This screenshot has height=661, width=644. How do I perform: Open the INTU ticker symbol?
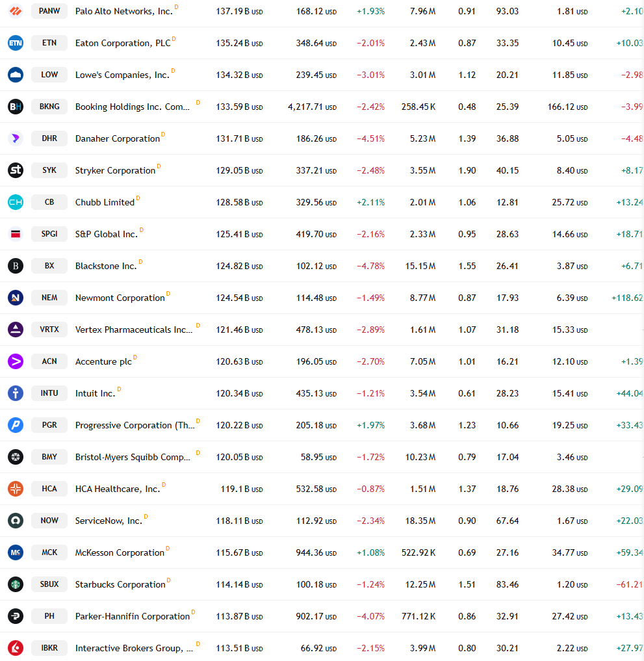[x=49, y=393]
